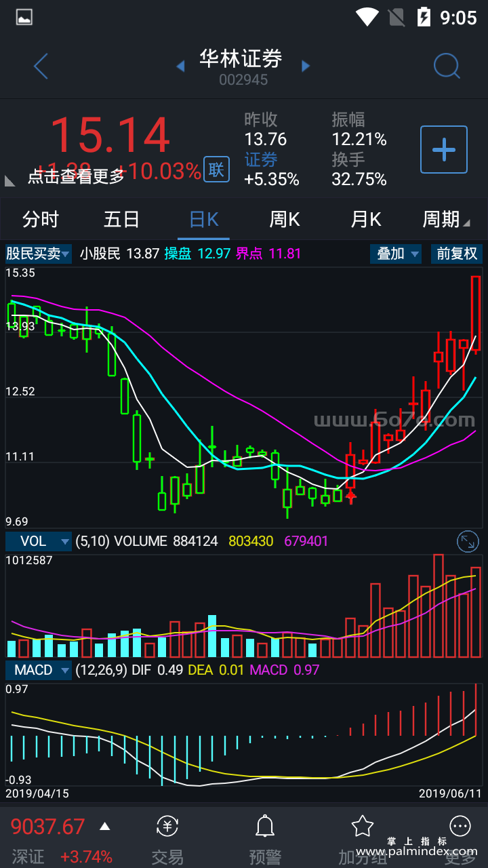The image size is (488, 868).
Task: Select 五日 tab
Action: coord(122,219)
